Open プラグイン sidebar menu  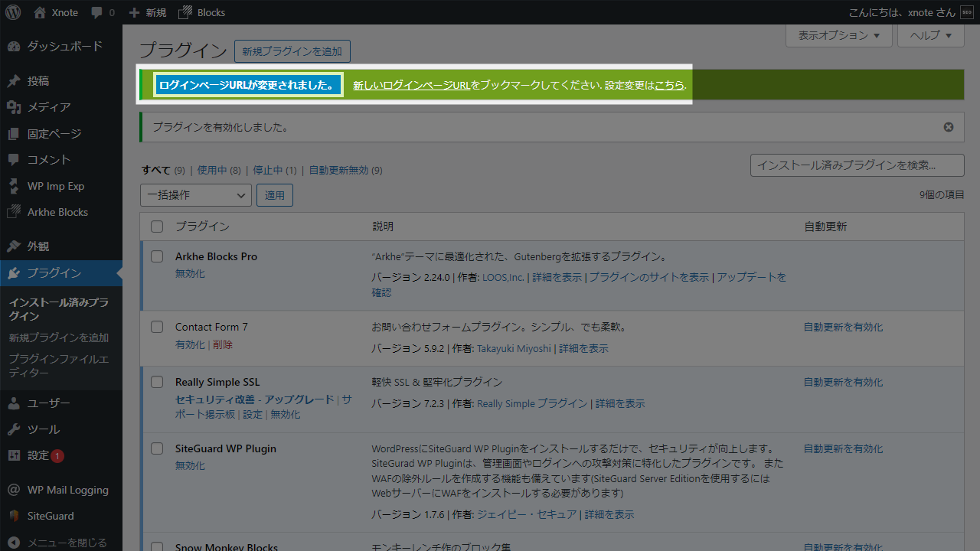tap(61, 273)
